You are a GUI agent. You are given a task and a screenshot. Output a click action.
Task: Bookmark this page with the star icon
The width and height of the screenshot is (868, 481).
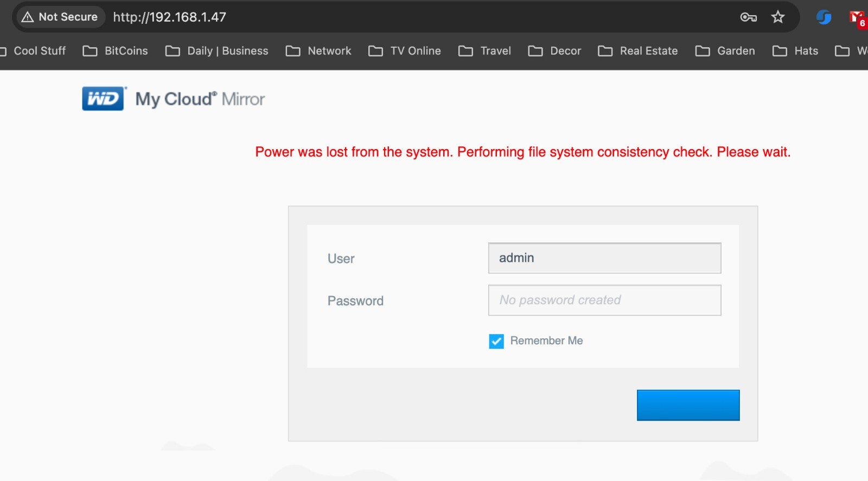pos(778,17)
